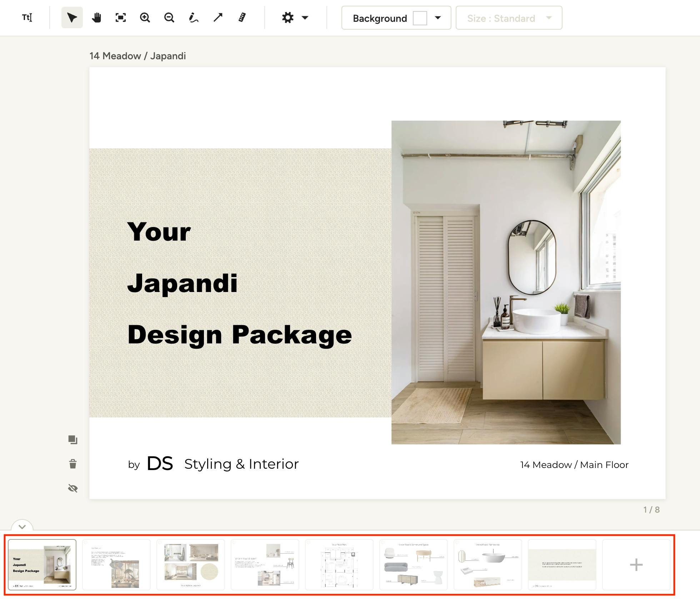Duplicate the current slide
The height and width of the screenshot is (599, 700).
[73, 440]
